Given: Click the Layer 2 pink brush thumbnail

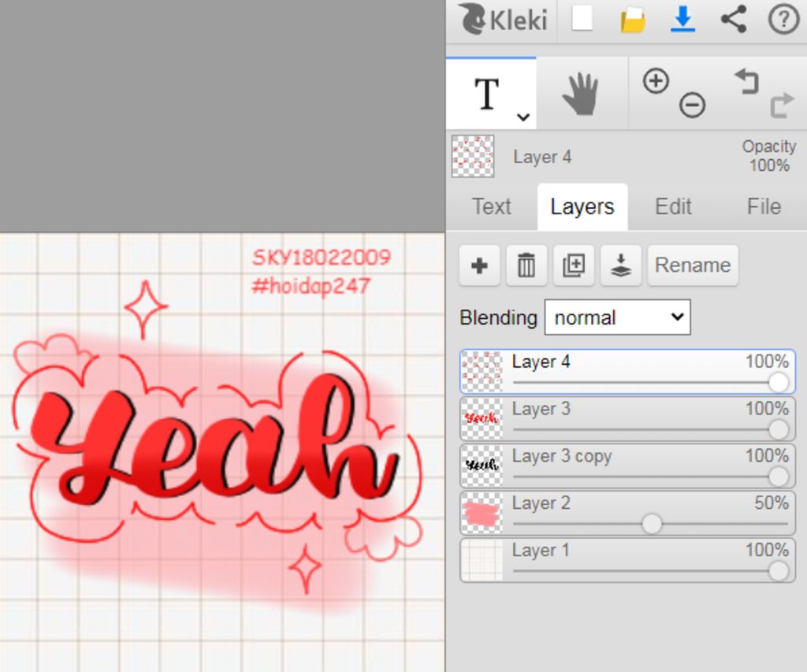Looking at the screenshot, I should [x=482, y=514].
